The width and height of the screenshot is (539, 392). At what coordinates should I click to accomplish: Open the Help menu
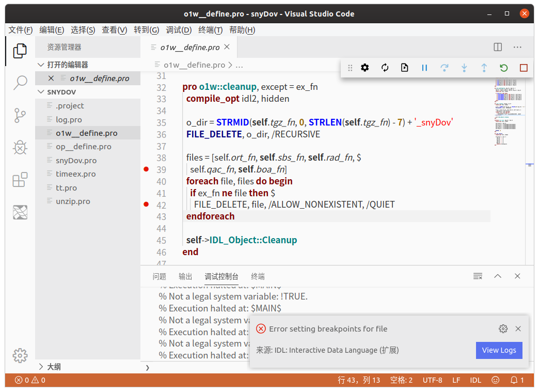point(242,30)
